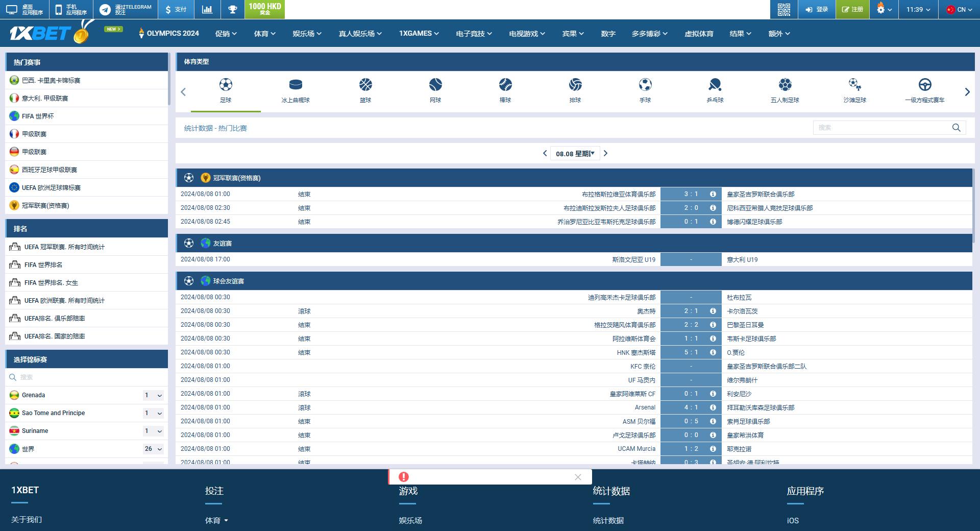Expand Sao Tome and Principe dropdown
The height and width of the screenshot is (531, 980).
[153, 413]
